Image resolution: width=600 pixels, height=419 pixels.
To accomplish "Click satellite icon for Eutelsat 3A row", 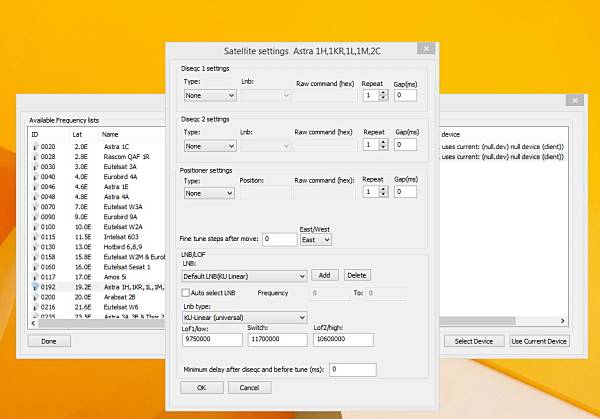I will pos(35,166).
